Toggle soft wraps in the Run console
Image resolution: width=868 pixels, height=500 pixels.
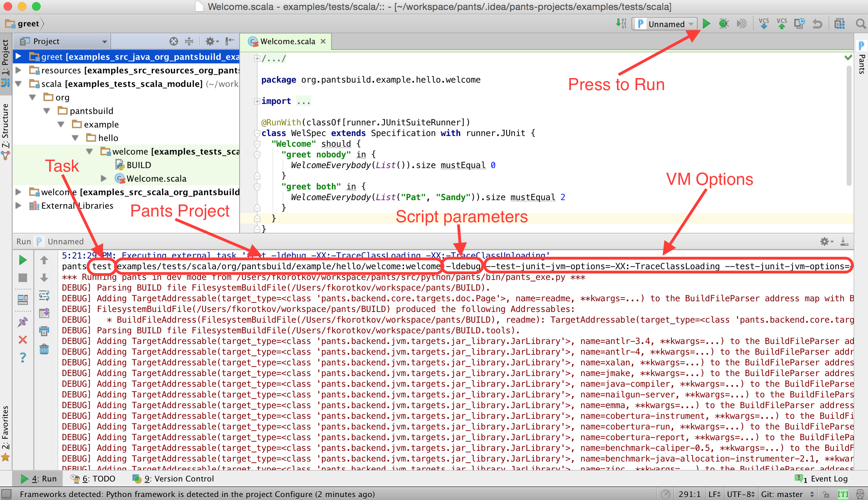[x=44, y=296]
